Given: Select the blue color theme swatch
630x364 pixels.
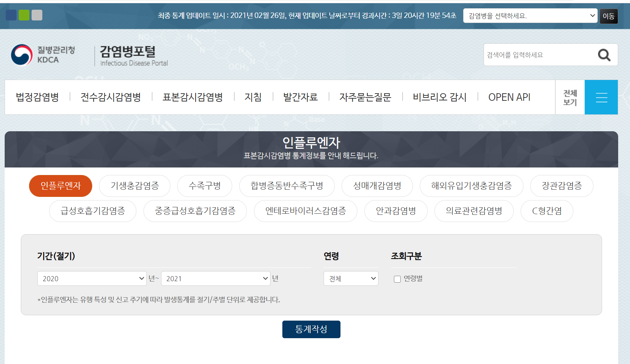Looking at the screenshot, I should [x=11, y=15].
